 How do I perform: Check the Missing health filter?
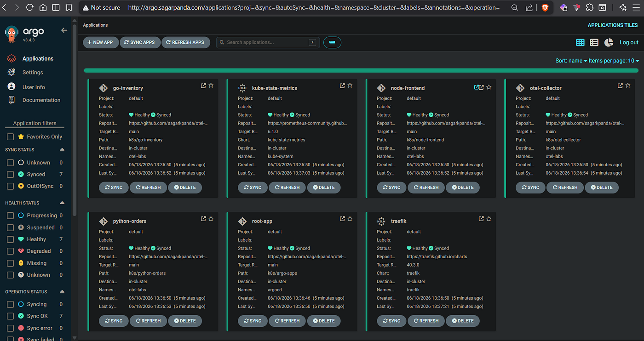[10, 263]
